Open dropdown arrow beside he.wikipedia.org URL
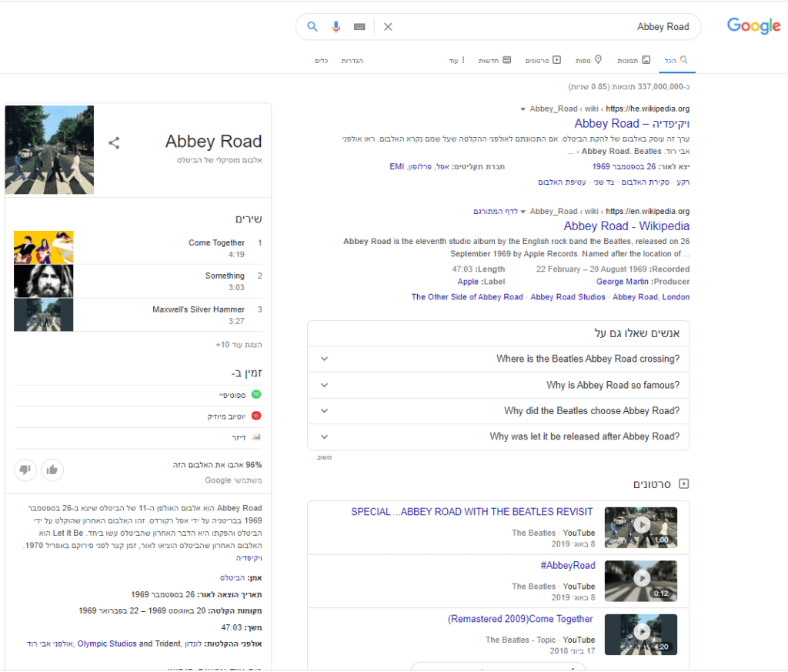The width and height of the screenshot is (788, 672). tap(523, 109)
